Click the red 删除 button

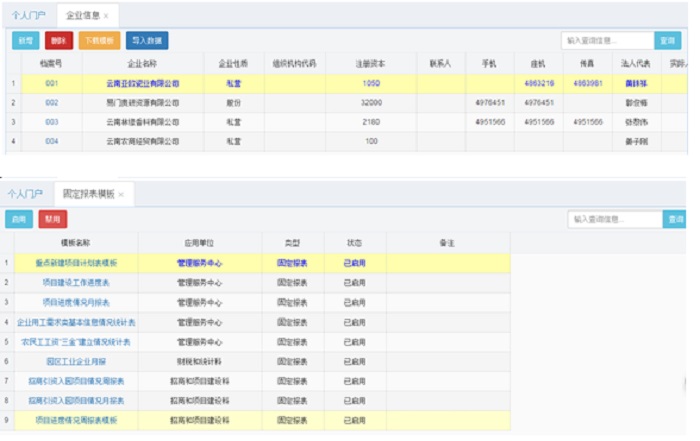click(58, 41)
